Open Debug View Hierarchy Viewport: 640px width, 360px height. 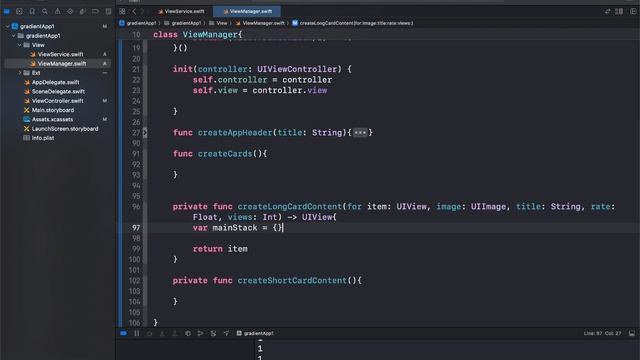[188, 333]
